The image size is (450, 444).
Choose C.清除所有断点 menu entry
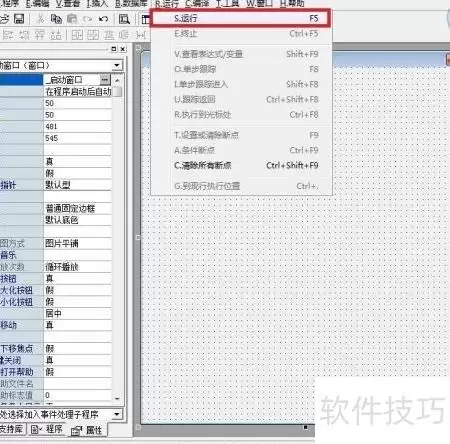[x=241, y=165]
